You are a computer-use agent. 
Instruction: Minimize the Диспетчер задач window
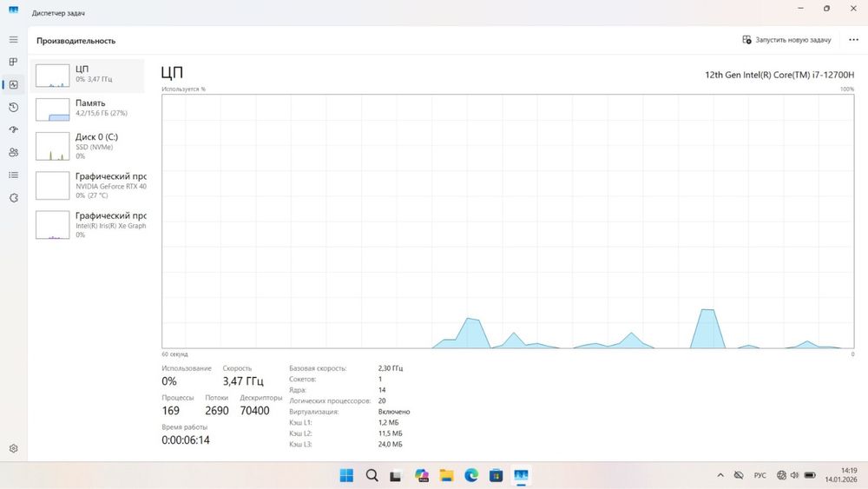pos(800,9)
